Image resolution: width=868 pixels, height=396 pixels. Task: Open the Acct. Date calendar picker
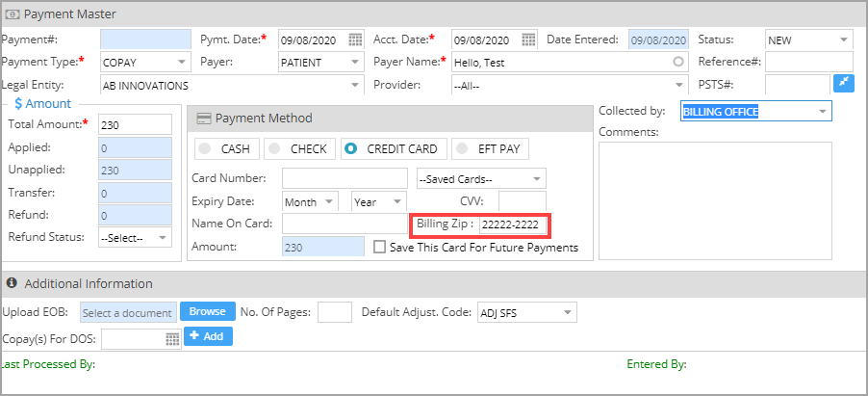coord(528,40)
